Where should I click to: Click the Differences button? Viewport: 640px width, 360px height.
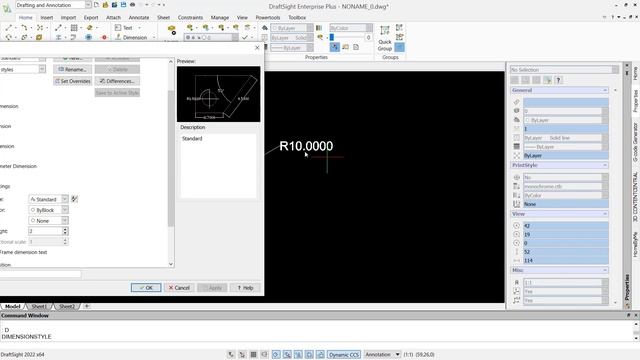(x=118, y=81)
